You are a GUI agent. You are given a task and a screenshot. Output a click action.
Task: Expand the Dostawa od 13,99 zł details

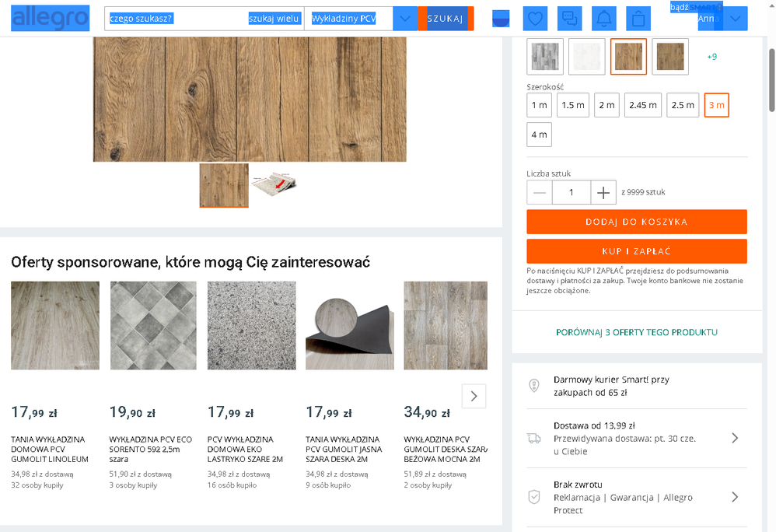(735, 438)
